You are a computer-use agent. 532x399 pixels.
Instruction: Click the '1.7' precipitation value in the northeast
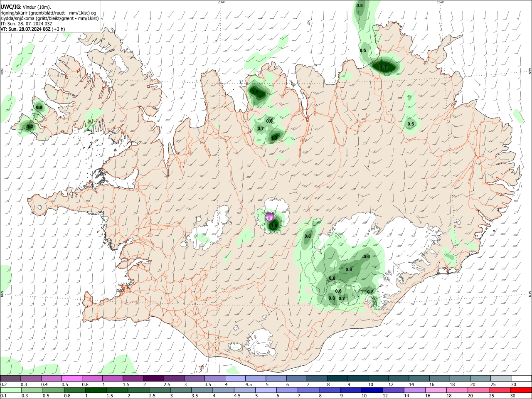[x=384, y=67]
